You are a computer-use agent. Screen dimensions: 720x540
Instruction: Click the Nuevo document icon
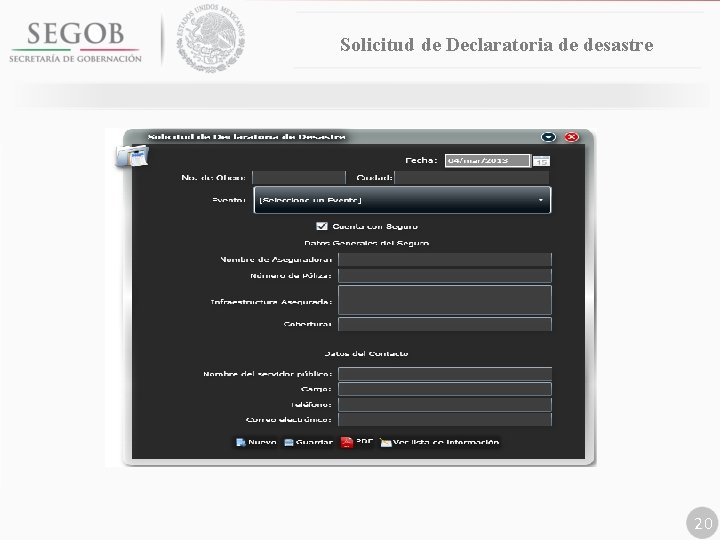click(x=241, y=442)
